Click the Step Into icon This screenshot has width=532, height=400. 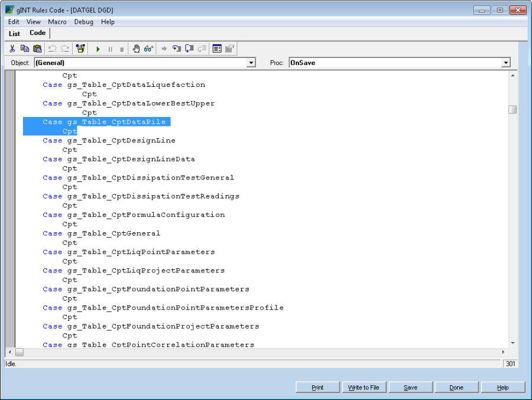pyautogui.click(x=177, y=49)
